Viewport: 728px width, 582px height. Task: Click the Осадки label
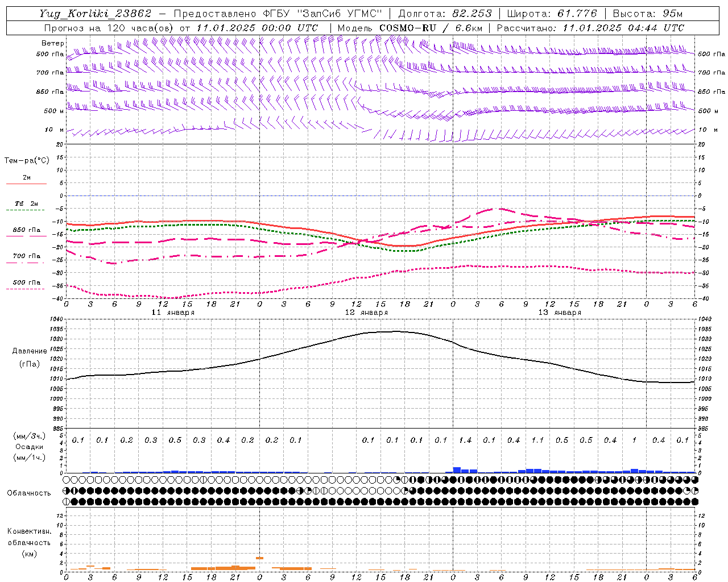pos(30,447)
